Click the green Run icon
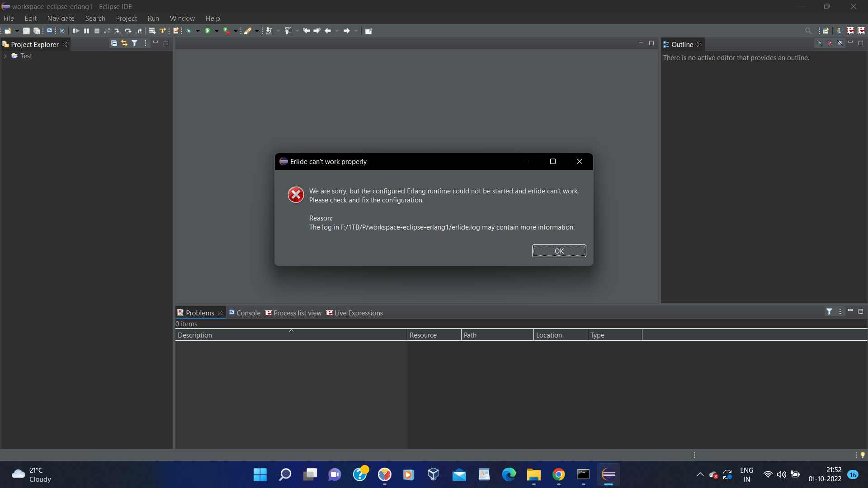Viewport: 868px width, 488px height. [208, 31]
